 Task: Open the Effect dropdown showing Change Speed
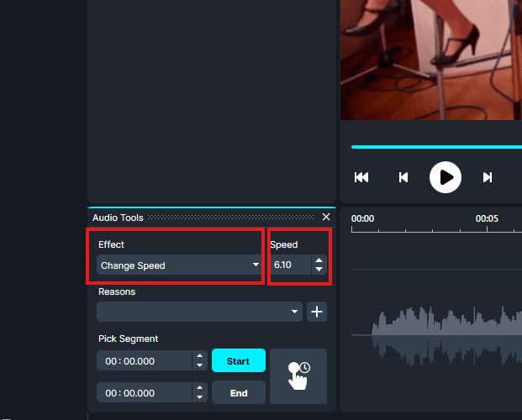click(179, 265)
